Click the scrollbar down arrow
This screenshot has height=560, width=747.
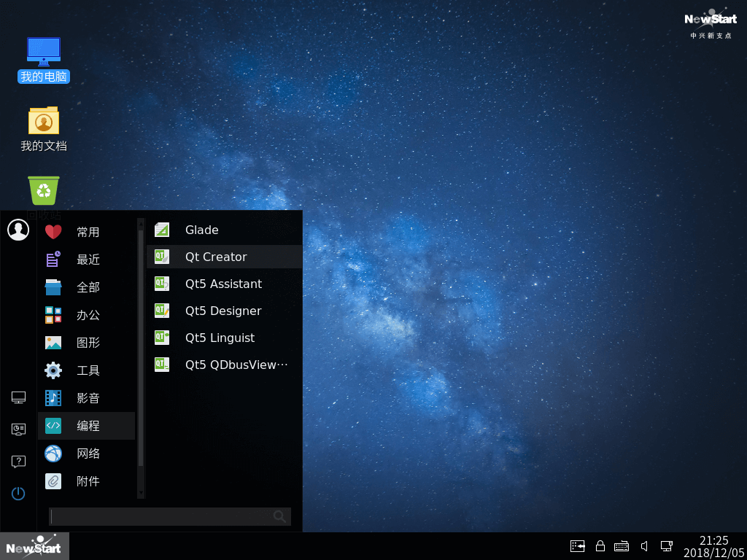tap(141, 494)
